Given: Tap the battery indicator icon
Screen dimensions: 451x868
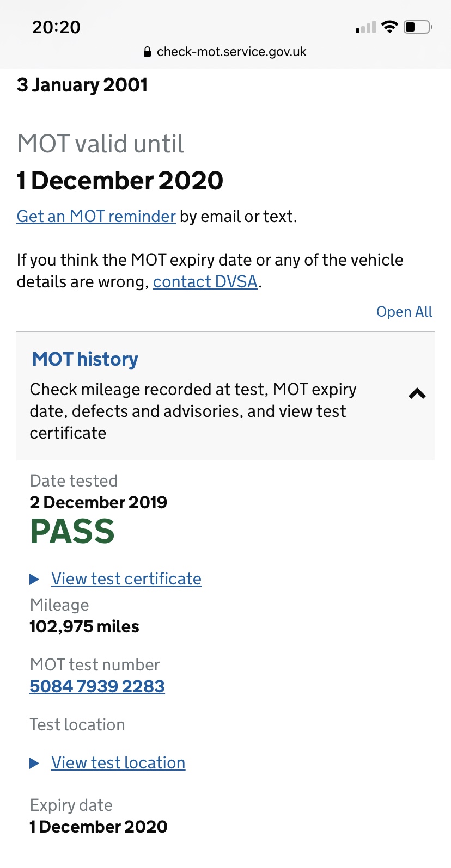Looking at the screenshot, I should [x=418, y=27].
